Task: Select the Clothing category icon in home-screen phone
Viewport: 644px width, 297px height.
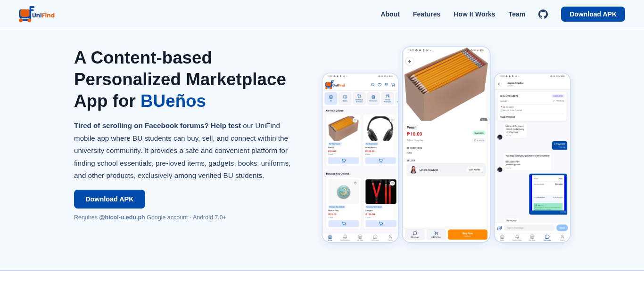Action: coord(359,98)
